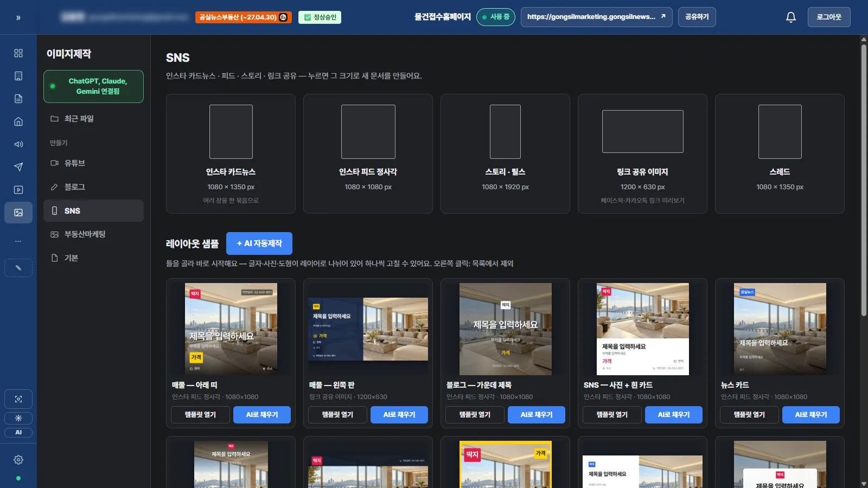
Task: Open the document icon in left rail
Action: click(x=18, y=99)
